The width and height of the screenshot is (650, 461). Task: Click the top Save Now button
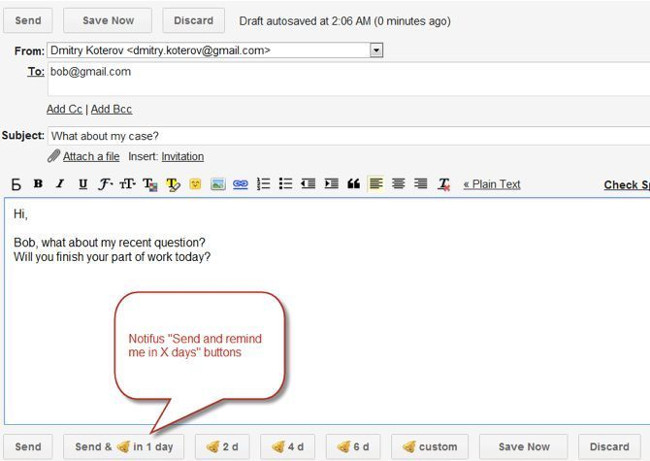[108, 20]
